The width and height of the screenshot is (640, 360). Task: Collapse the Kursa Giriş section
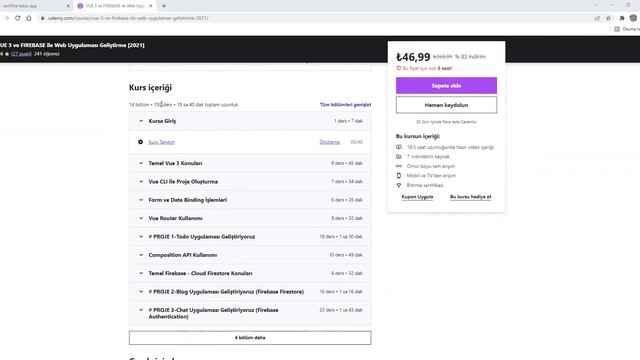250,121
